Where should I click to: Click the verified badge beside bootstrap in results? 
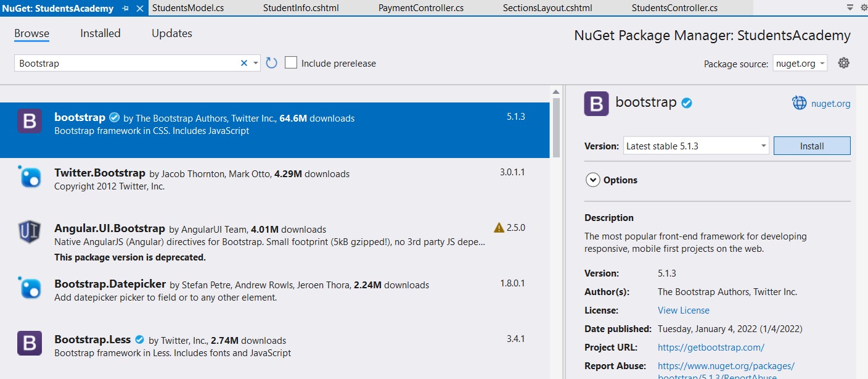(x=114, y=117)
